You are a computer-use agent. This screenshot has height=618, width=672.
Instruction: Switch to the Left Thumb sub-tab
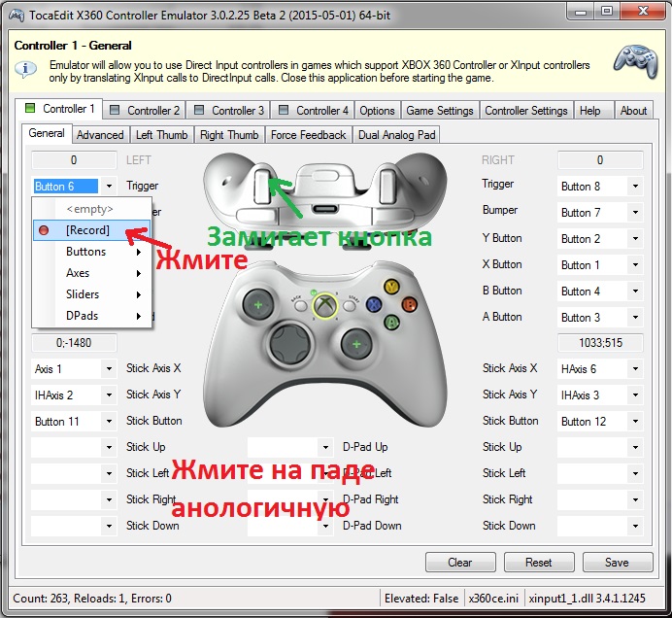point(161,135)
